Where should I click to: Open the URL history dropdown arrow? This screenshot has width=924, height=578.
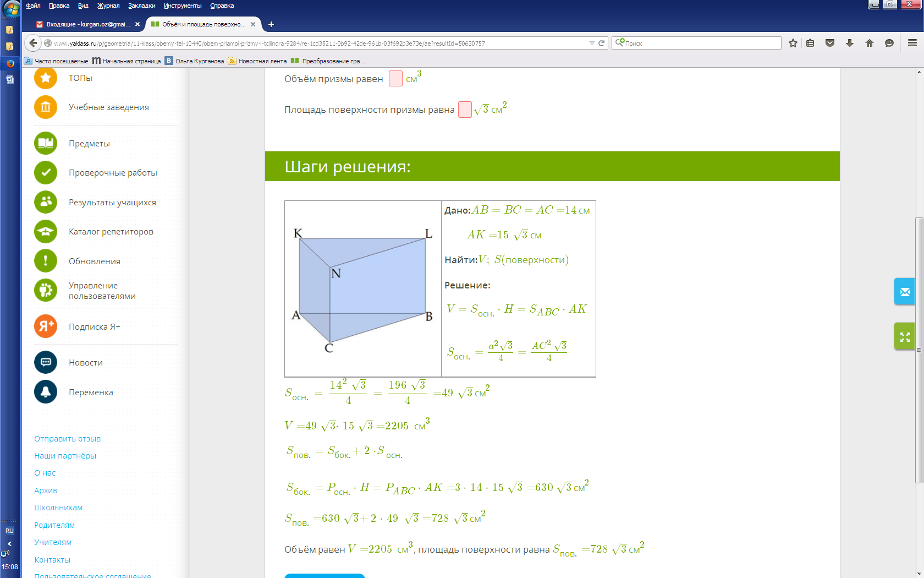coord(592,43)
